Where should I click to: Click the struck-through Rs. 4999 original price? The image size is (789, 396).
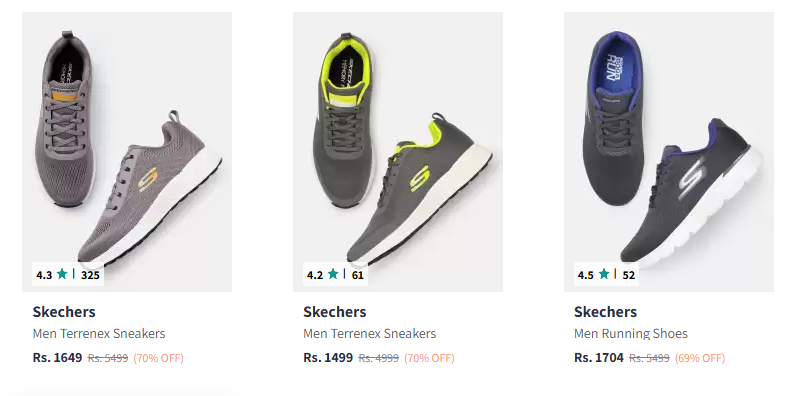click(378, 358)
